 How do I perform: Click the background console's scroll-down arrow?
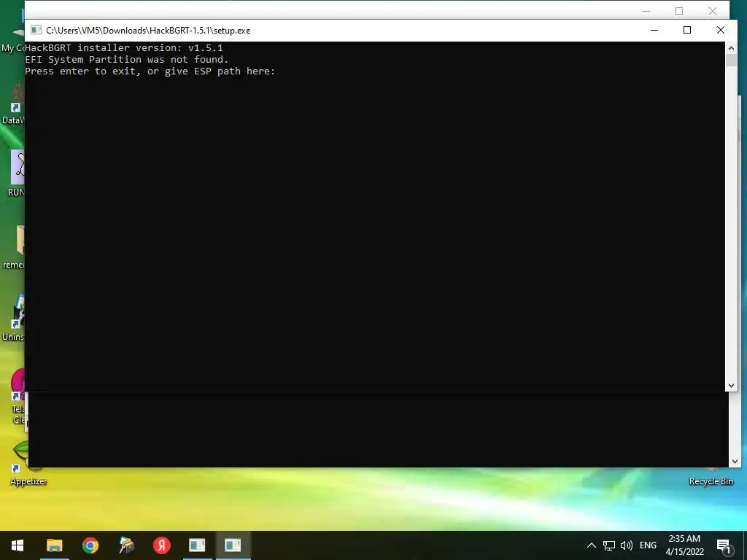tap(735, 461)
